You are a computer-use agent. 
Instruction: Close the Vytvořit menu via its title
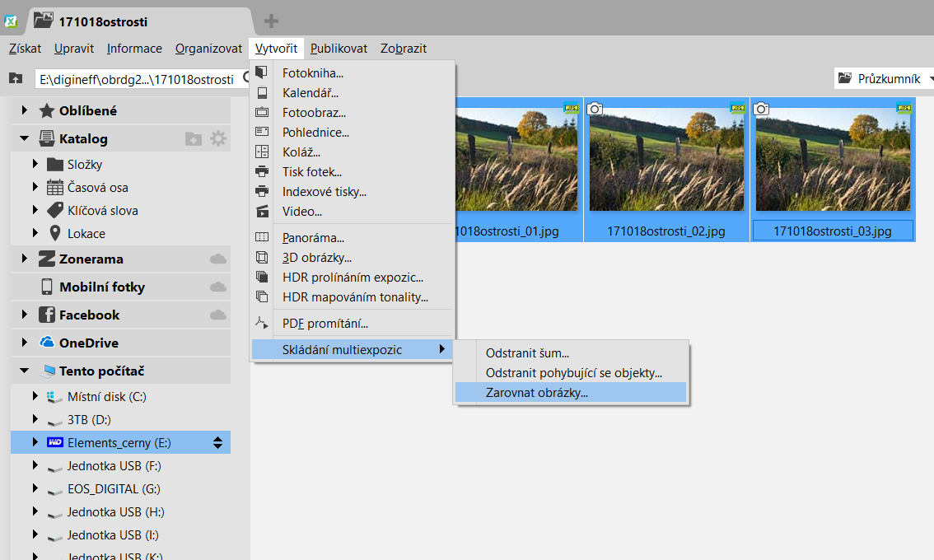[277, 49]
